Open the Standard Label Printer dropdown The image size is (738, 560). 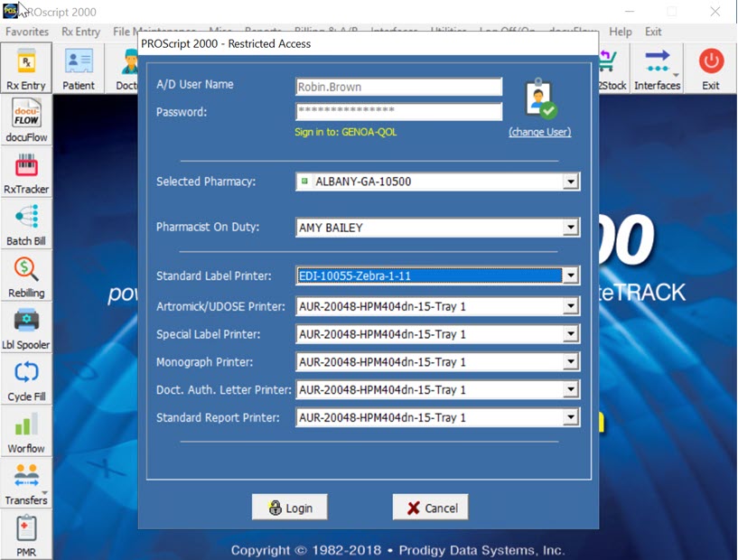click(x=570, y=275)
